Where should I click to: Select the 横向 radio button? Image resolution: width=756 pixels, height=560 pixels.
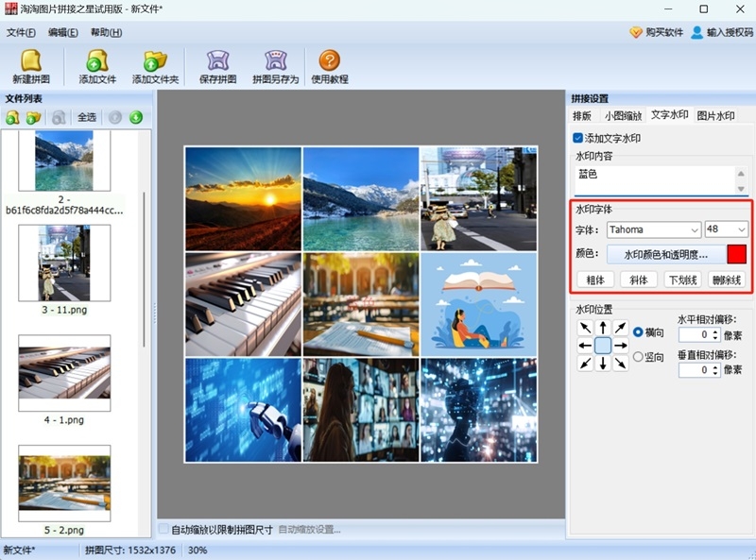(639, 332)
